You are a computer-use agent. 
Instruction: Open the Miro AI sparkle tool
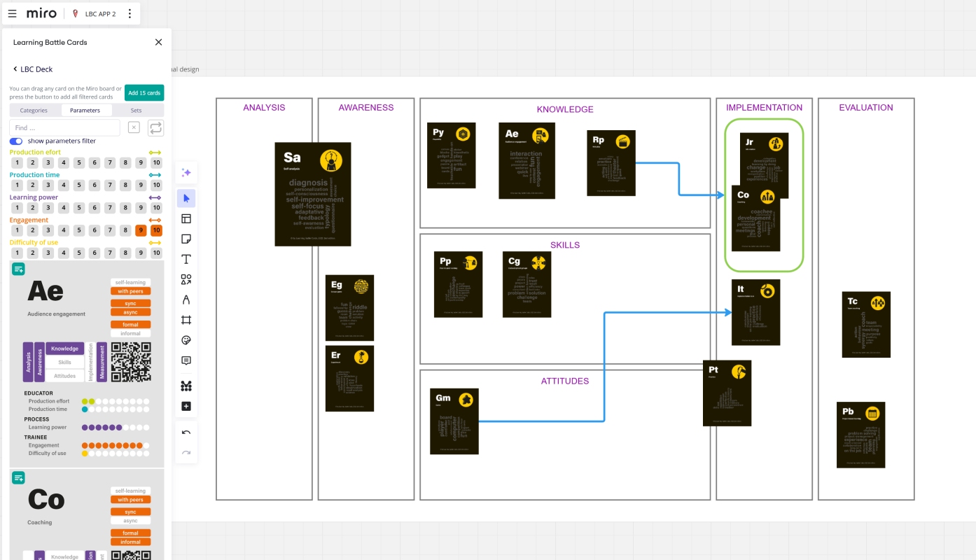click(x=186, y=173)
